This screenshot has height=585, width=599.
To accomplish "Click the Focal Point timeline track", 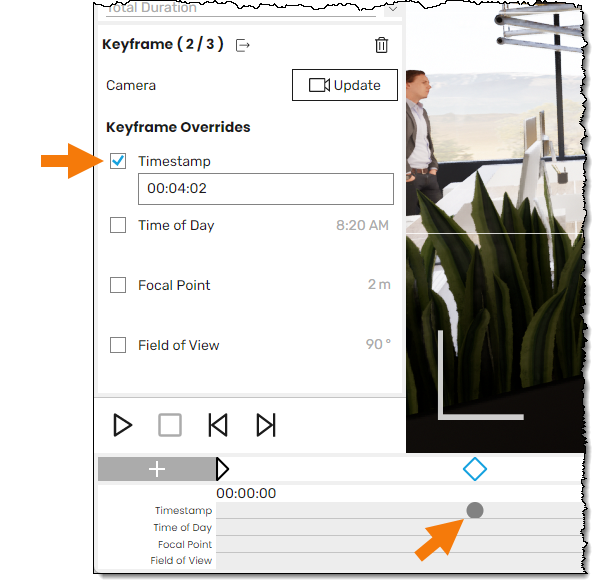I will pos(400,544).
